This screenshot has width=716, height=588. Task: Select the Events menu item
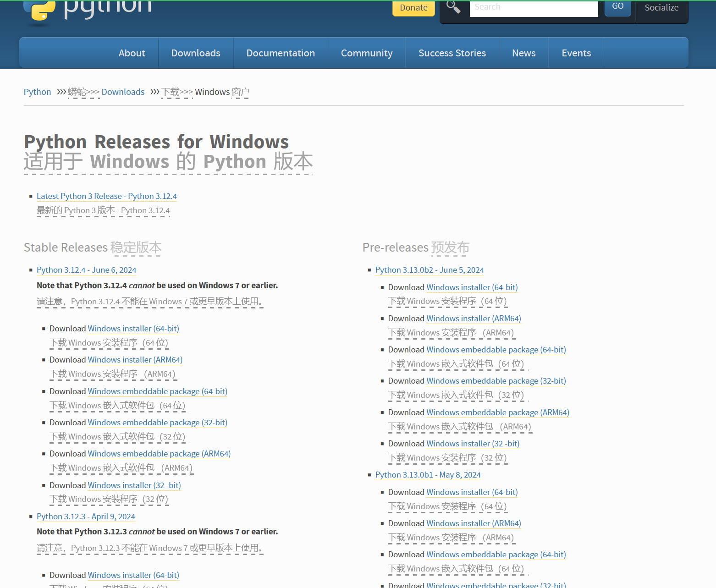[576, 53]
